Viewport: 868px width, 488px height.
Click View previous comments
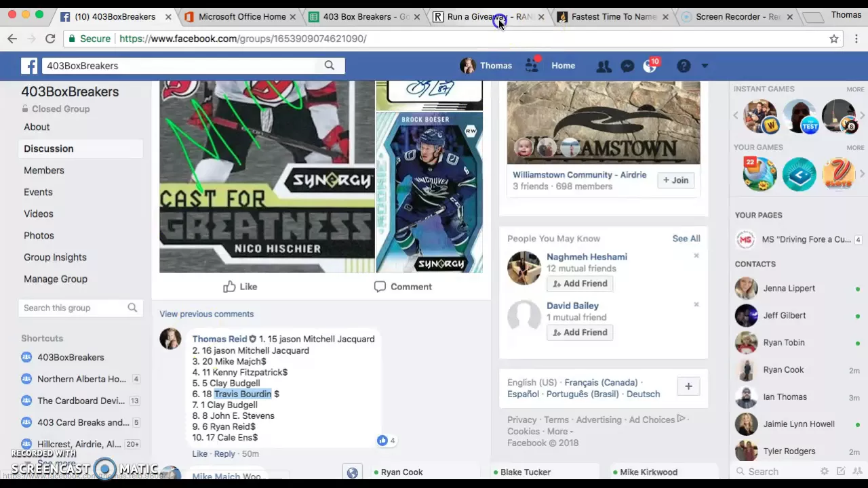(x=207, y=314)
